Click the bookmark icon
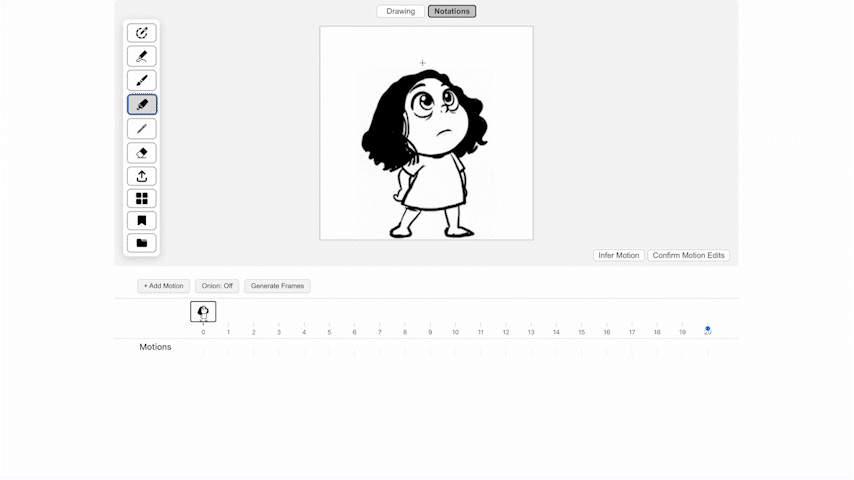The image size is (854, 480). [141, 221]
